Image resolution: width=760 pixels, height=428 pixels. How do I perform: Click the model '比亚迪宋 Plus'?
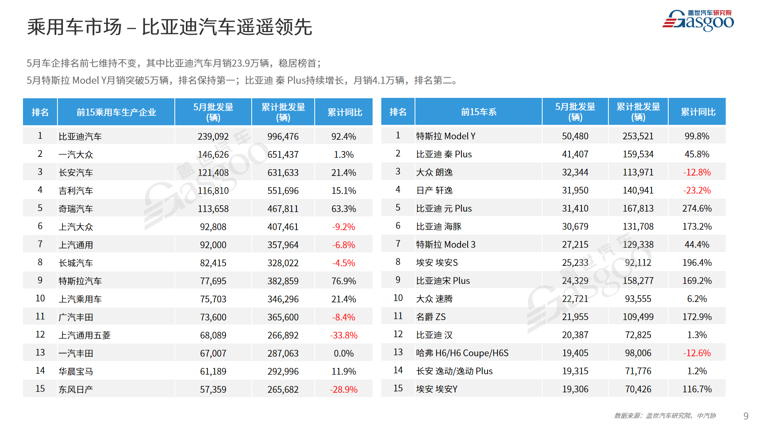click(x=443, y=281)
